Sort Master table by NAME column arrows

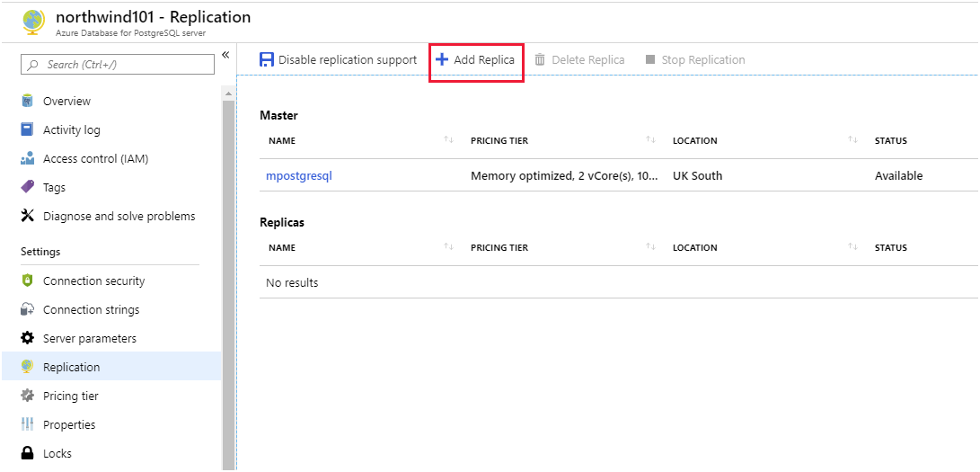(x=448, y=139)
